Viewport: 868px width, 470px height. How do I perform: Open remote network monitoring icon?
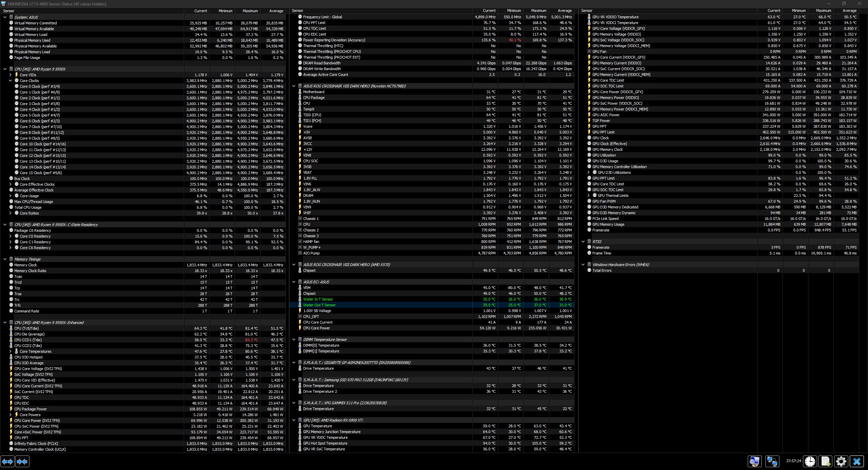772,461
